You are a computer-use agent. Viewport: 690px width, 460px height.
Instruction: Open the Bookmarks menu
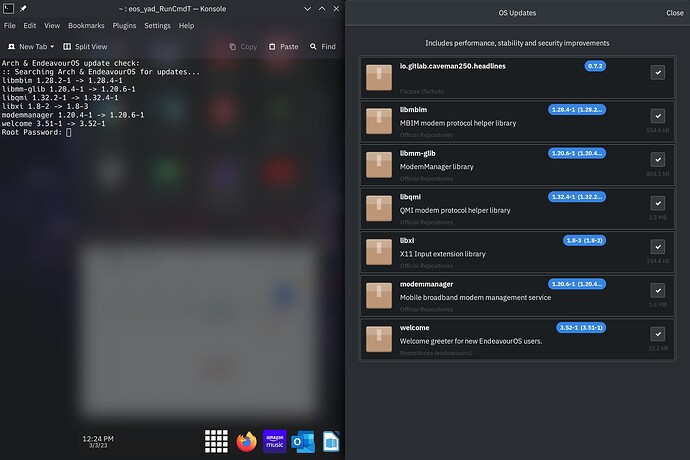[x=85, y=25]
